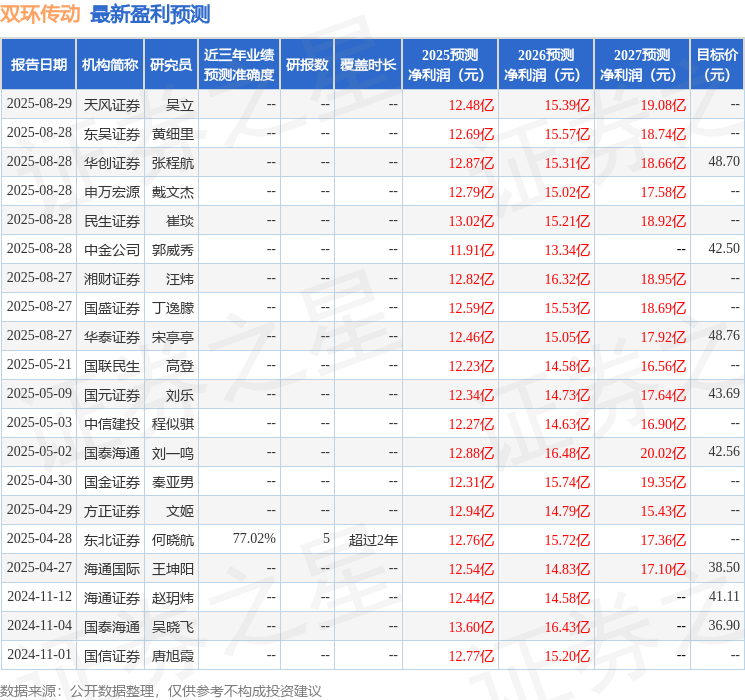Click the 目标价 column header
Image resolution: width=745 pixels, height=700 pixels.
coord(717,65)
